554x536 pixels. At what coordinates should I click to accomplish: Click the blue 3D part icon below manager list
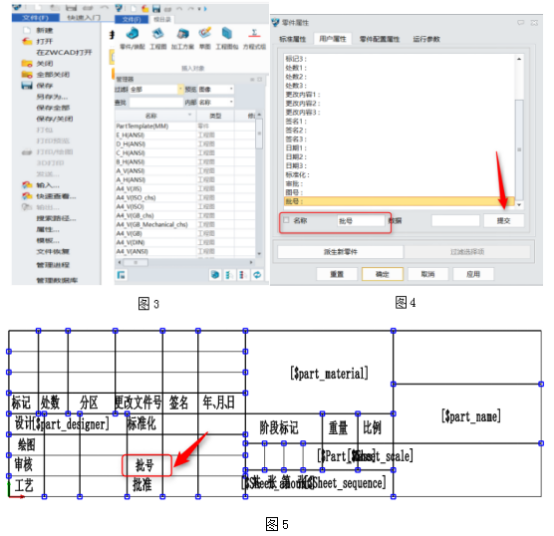(215, 275)
